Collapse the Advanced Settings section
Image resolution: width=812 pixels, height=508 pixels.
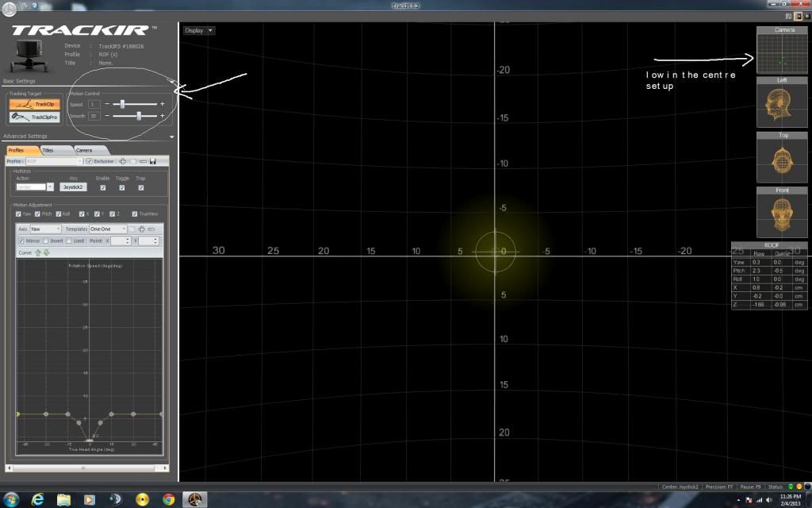click(171, 137)
